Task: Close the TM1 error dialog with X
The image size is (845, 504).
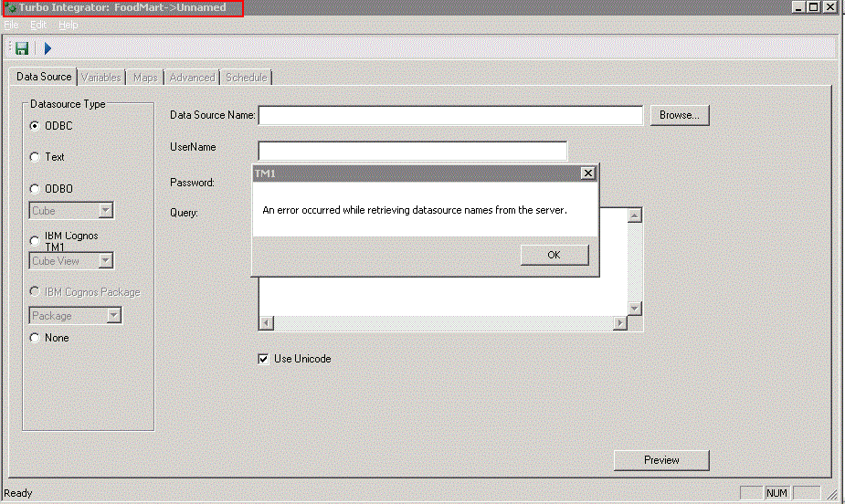Action: click(x=588, y=173)
